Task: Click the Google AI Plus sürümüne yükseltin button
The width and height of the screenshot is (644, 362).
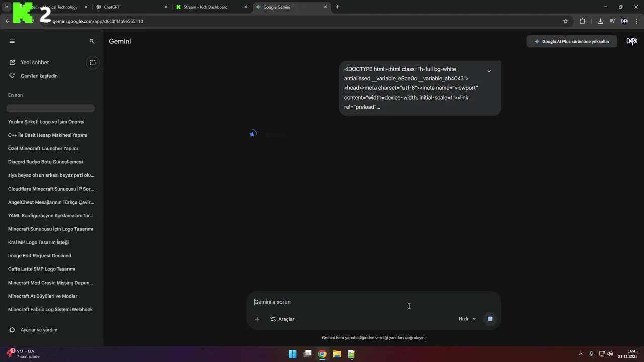Action: tap(572, 41)
